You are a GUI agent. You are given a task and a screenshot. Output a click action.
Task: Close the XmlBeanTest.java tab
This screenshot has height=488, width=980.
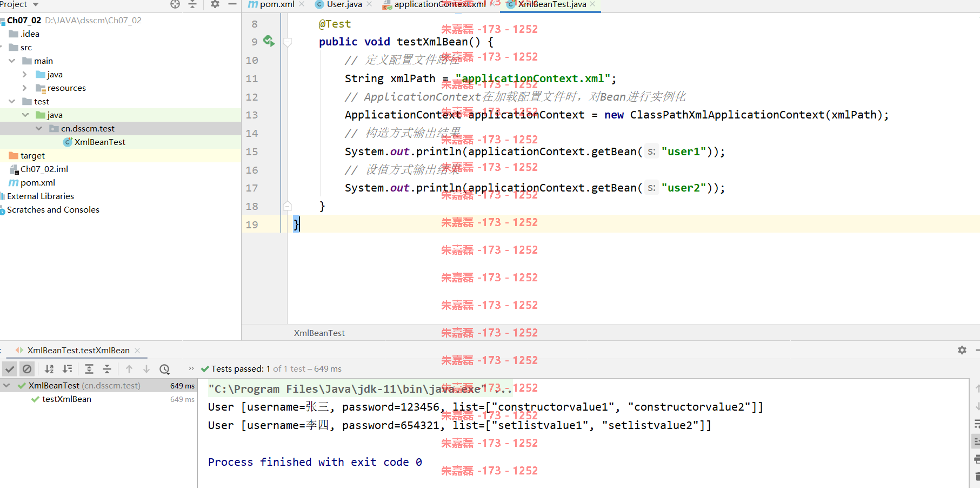(593, 4)
